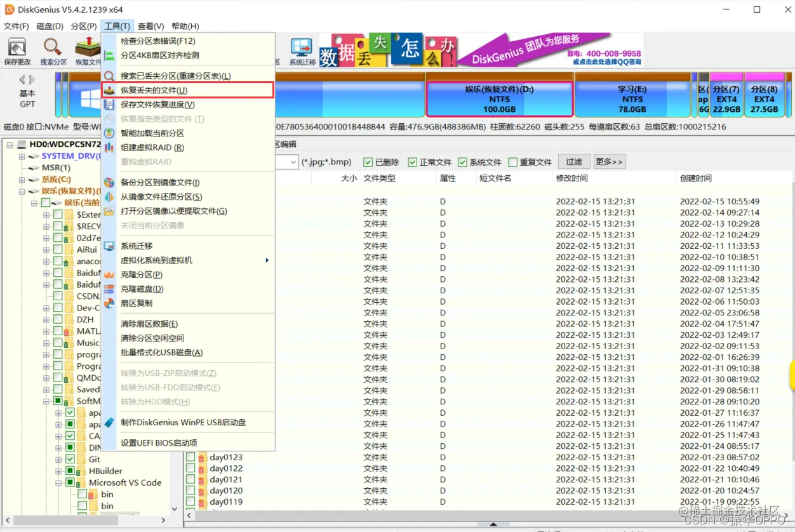Click the 过滤 (filter) button
Viewport: 795px width, 532px height.
[573, 162]
